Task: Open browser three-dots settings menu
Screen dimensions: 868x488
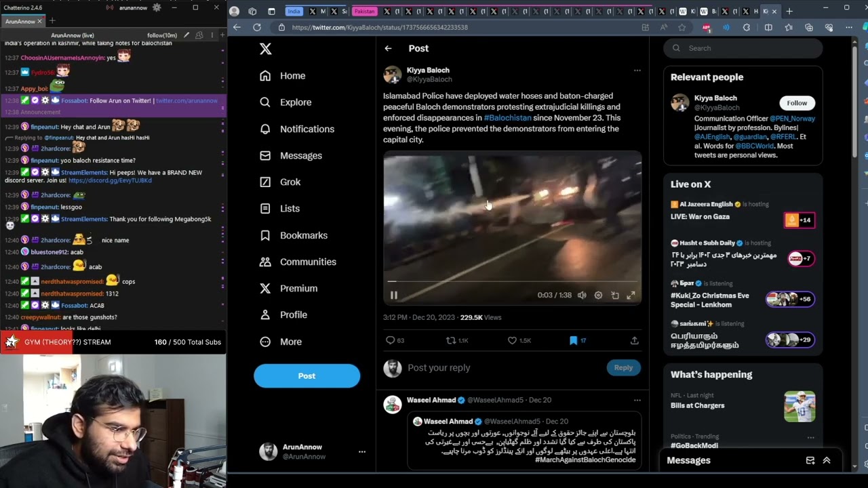Action: (849, 27)
